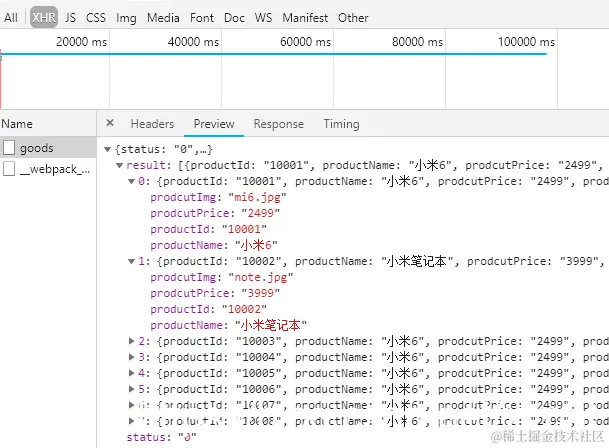Click the 80000 ms timeline marker
The image size is (609, 448).
(417, 42)
